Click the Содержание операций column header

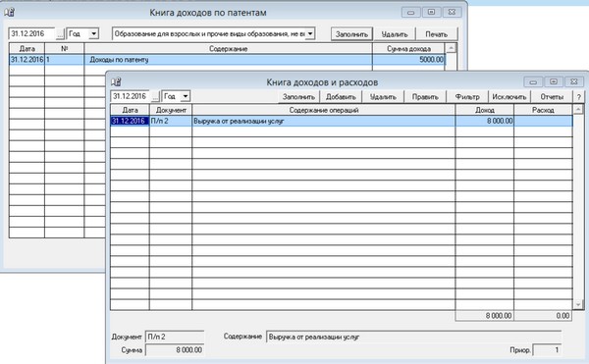point(323,110)
